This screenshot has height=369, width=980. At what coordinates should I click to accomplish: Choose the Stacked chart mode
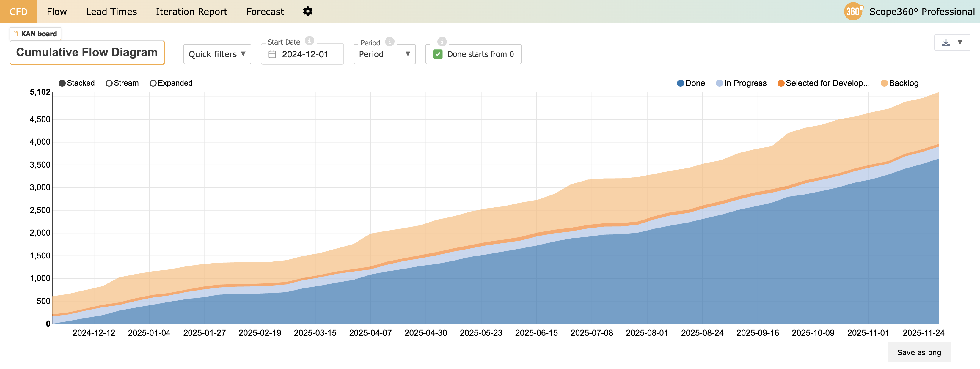(x=62, y=83)
